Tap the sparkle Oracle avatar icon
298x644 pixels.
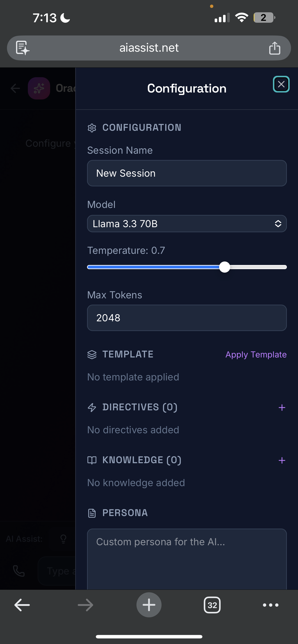39,88
